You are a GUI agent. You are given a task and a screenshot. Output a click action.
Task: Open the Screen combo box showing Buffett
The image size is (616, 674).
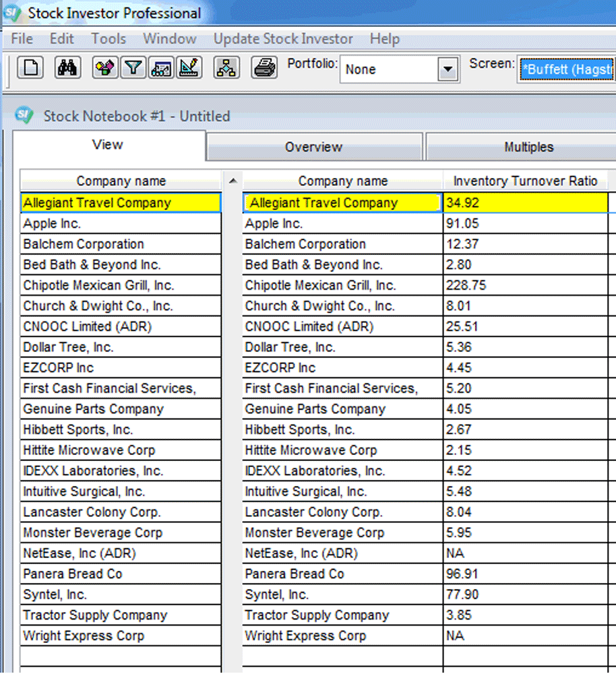pos(567,69)
